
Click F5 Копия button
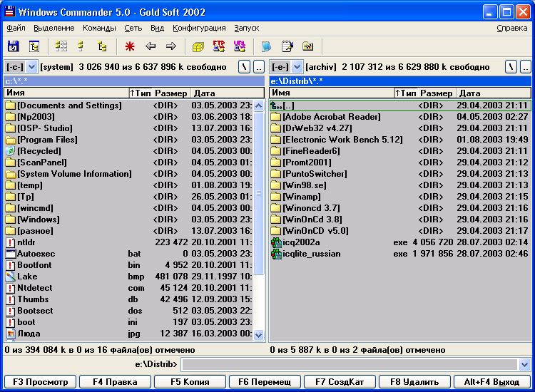click(x=190, y=382)
